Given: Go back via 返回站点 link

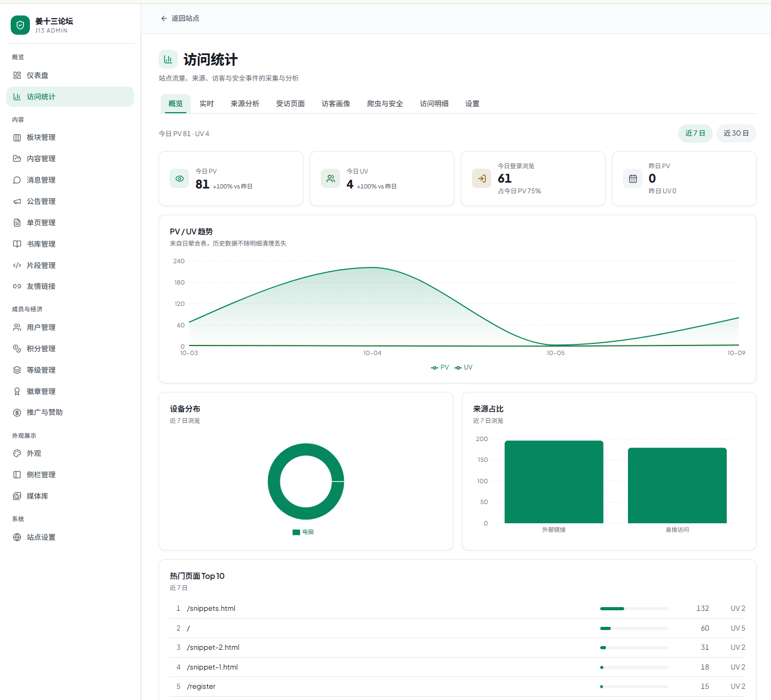Looking at the screenshot, I should [x=180, y=18].
